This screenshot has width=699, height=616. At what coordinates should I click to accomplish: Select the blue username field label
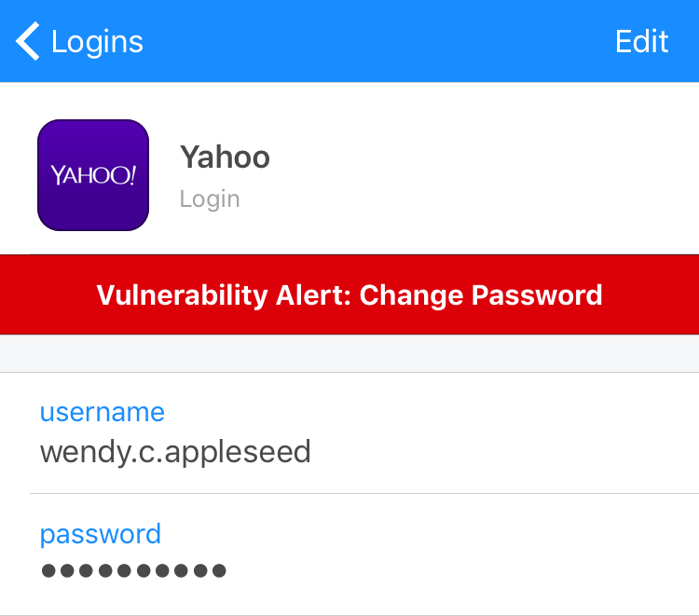click(103, 412)
